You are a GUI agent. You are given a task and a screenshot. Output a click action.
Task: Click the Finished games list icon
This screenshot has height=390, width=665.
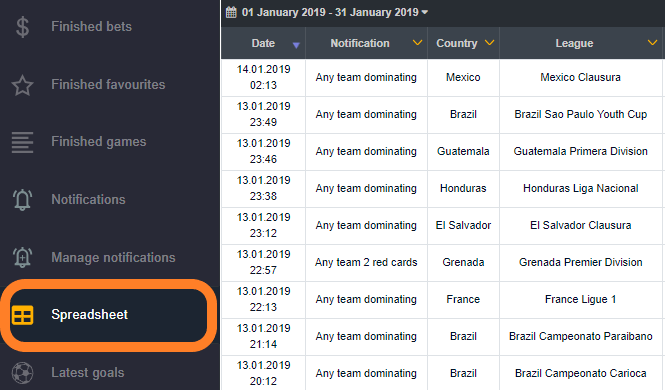pyautogui.click(x=22, y=142)
